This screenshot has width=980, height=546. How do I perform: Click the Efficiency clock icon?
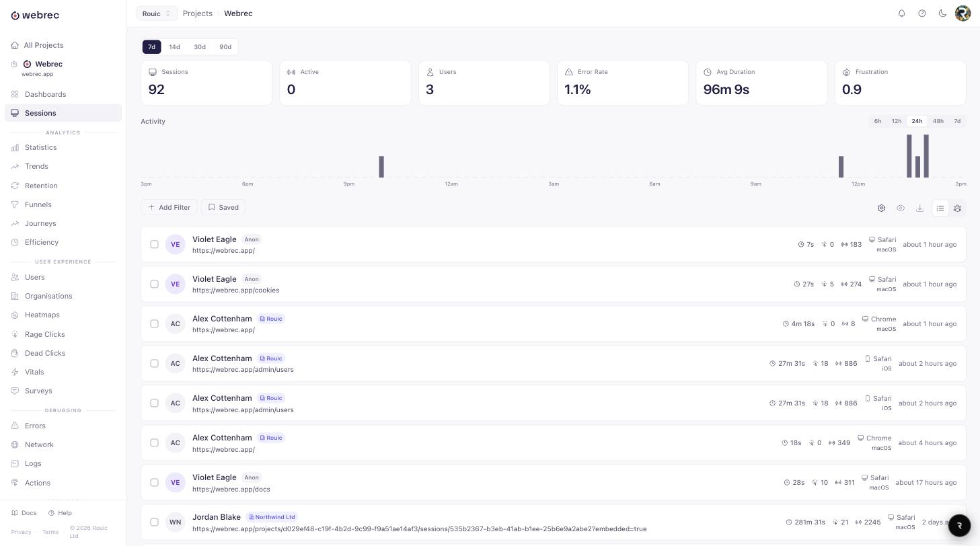tap(15, 242)
